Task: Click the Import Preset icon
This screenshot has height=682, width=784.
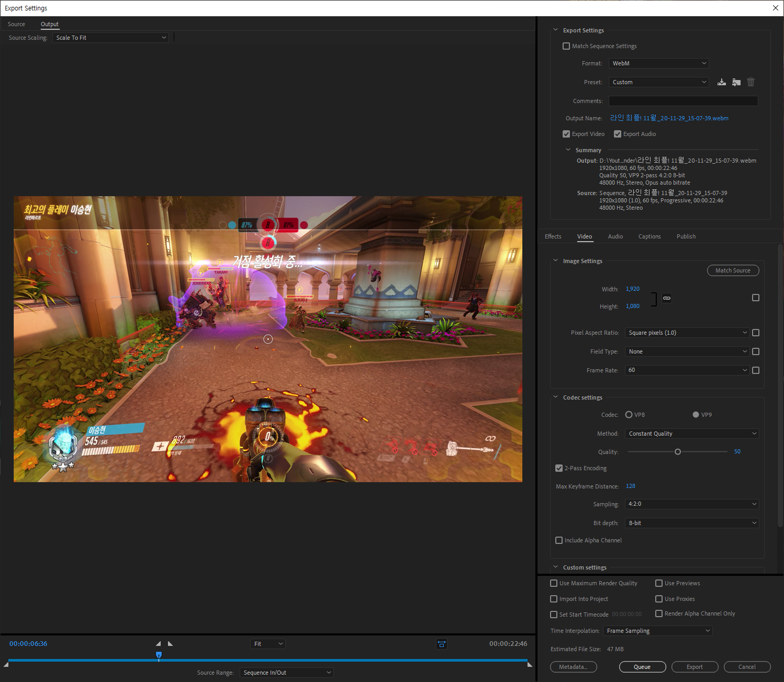Action: coord(736,82)
